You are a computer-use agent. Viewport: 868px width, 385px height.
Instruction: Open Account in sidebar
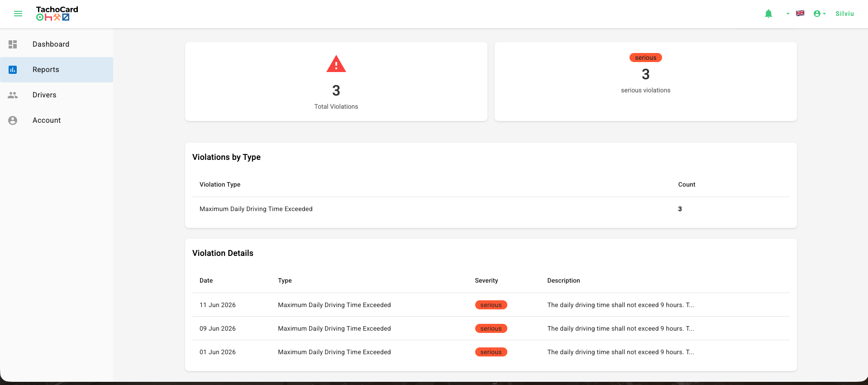57,120
